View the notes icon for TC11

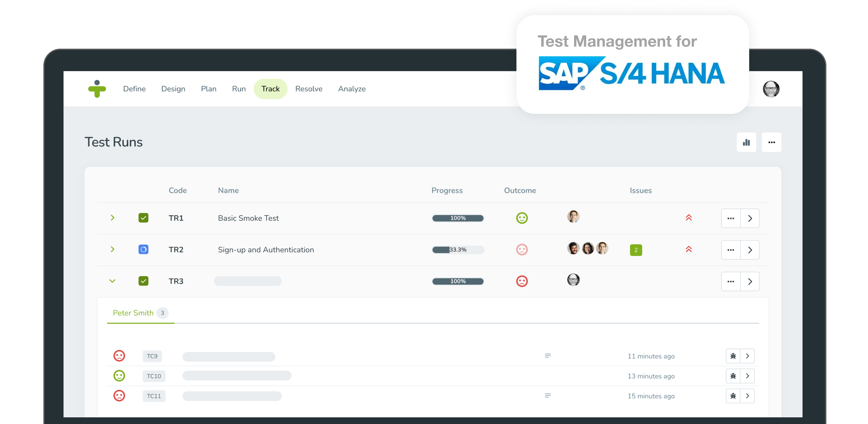coord(548,396)
